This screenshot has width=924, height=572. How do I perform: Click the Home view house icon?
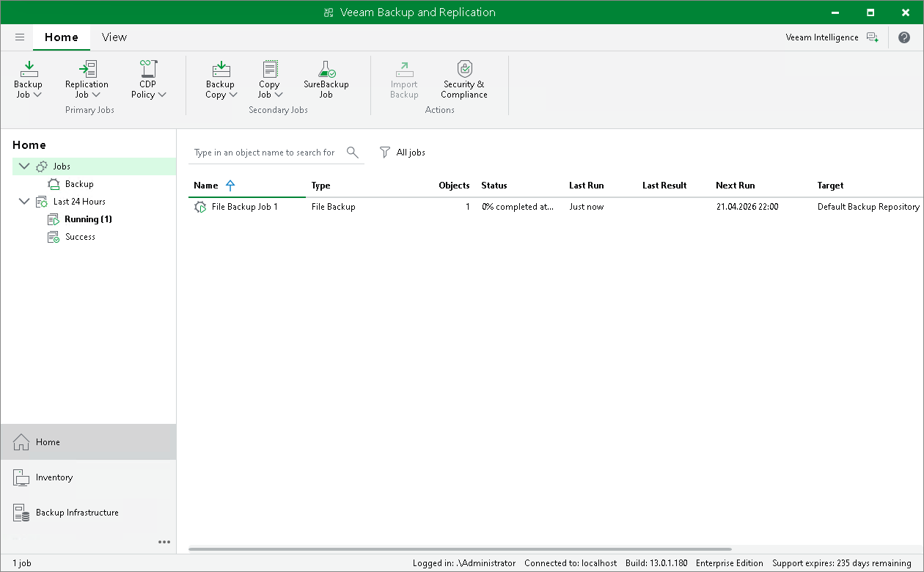[21, 442]
